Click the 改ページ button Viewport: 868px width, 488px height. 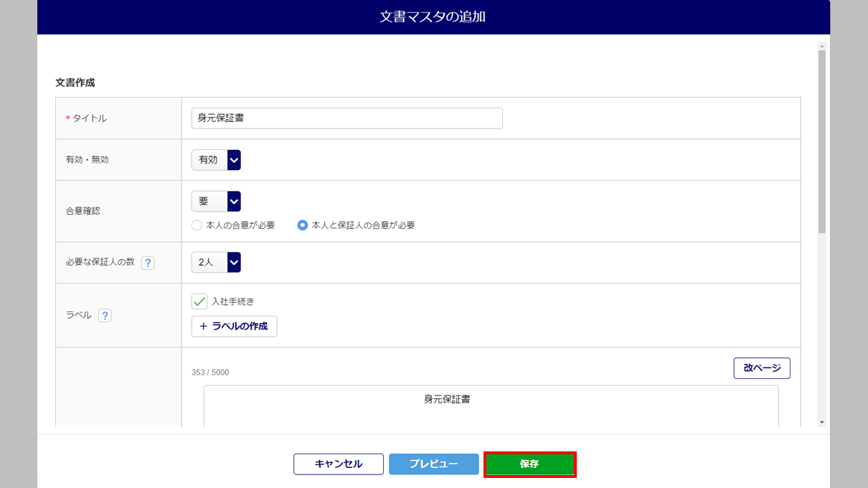pos(762,368)
